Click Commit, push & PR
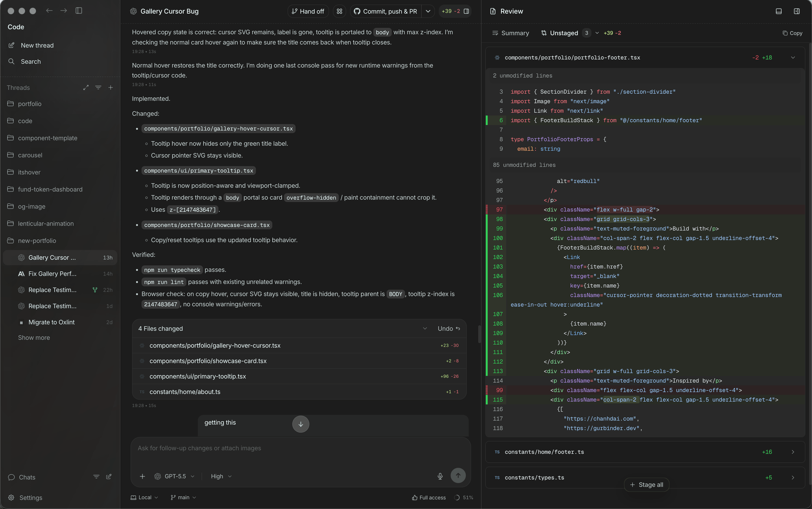This screenshot has width=812, height=509. coord(386,11)
